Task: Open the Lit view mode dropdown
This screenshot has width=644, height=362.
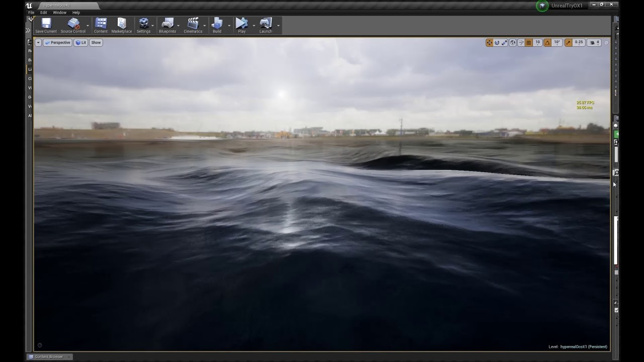Action: (80, 42)
